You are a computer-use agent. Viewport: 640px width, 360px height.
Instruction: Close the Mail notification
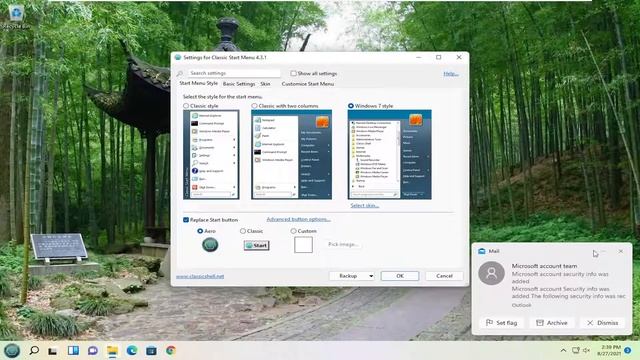click(621, 251)
